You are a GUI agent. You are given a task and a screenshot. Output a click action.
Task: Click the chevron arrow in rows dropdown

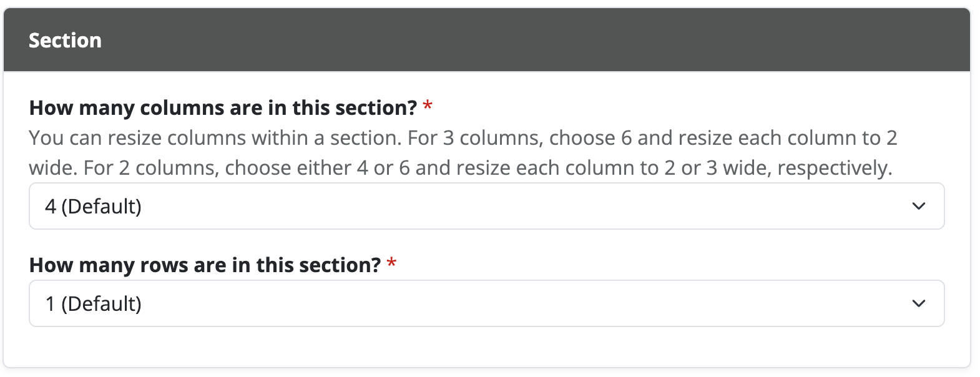(x=918, y=303)
